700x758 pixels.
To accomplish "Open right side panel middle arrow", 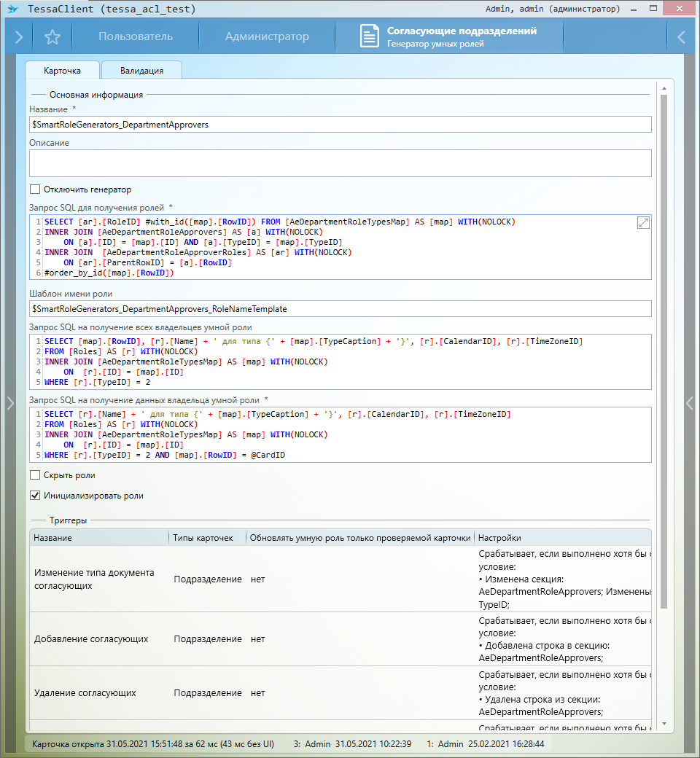I will pyautogui.click(x=690, y=403).
